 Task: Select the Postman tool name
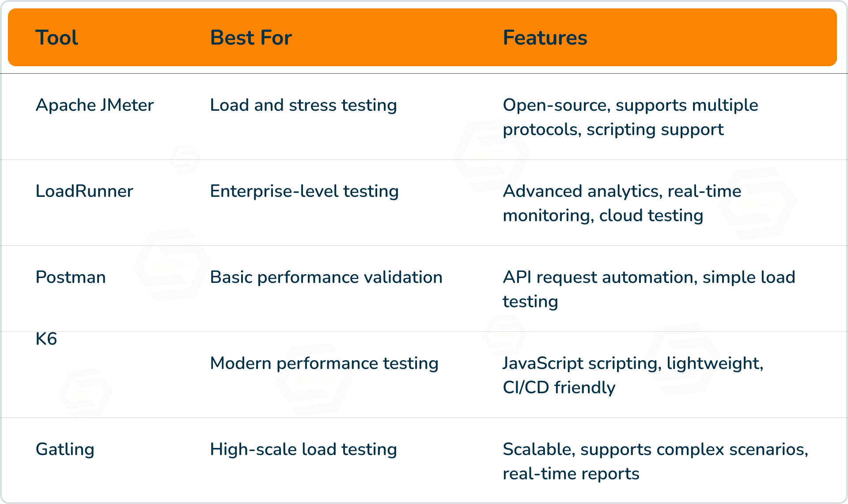[x=71, y=277]
